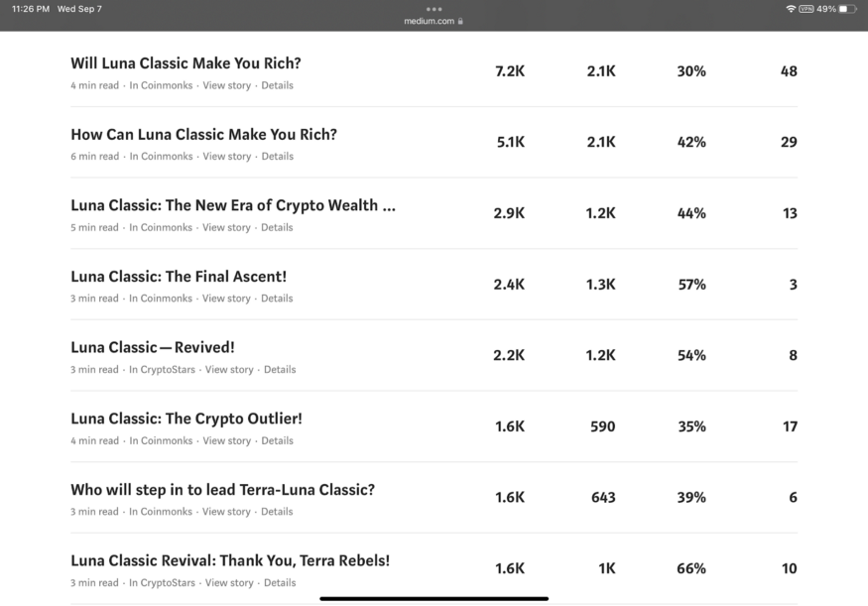
Task: Open 'Luna Classic: The New Era of Crypto Wealth' title
Action: 233,206
